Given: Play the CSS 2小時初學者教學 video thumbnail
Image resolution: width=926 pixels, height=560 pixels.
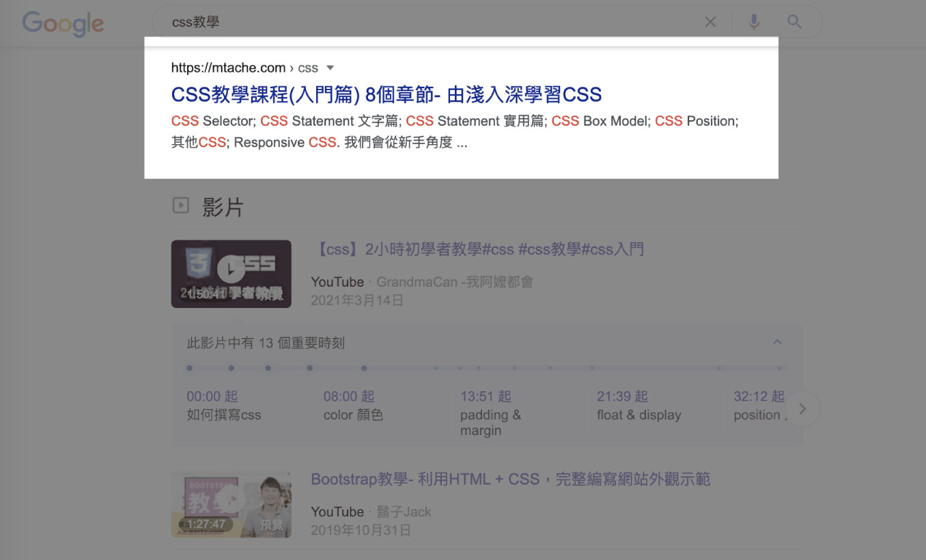Looking at the screenshot, I should (231, 273).
